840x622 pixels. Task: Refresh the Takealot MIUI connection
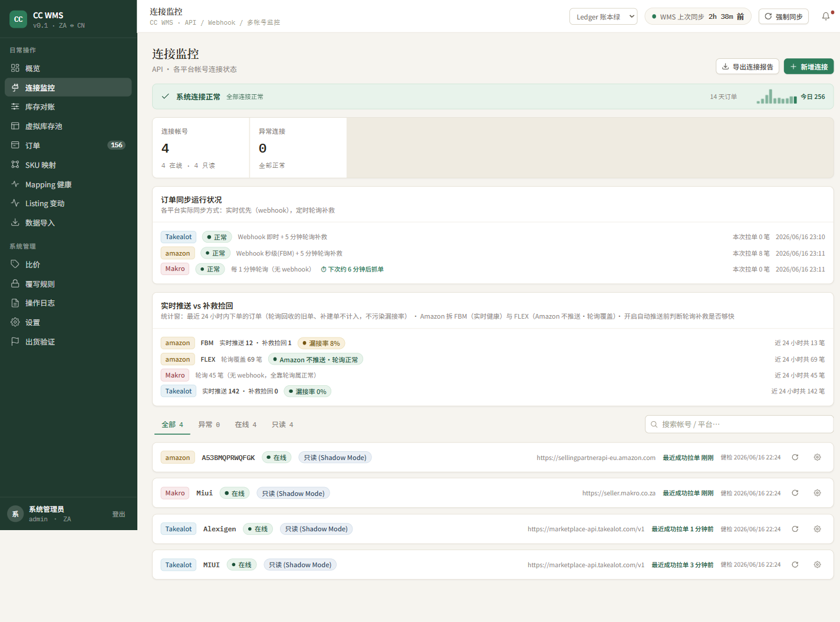(795, 564)
